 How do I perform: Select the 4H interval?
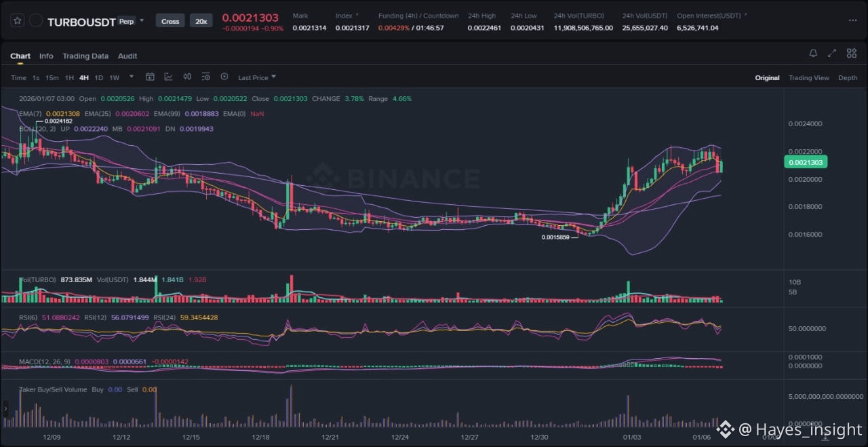coord(84,78)
